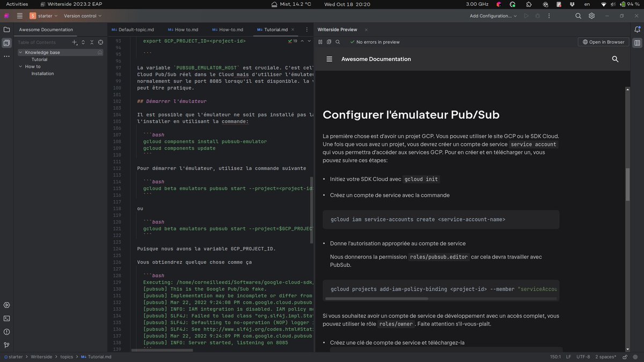644x362 pixels.
Task: Click the home icon on Knowledge base row
Action: [x=100, y=53]
